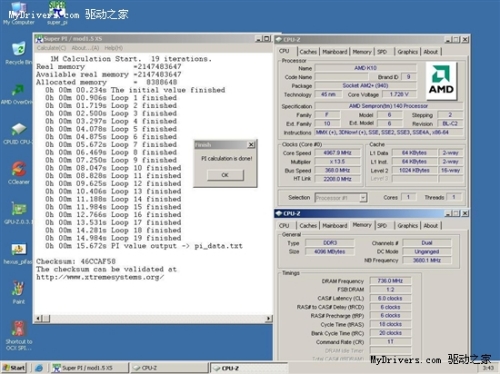The width and height of the screenshot is (500, 374).
Task: Click the HT Link value field
Action: click(337, 179)
